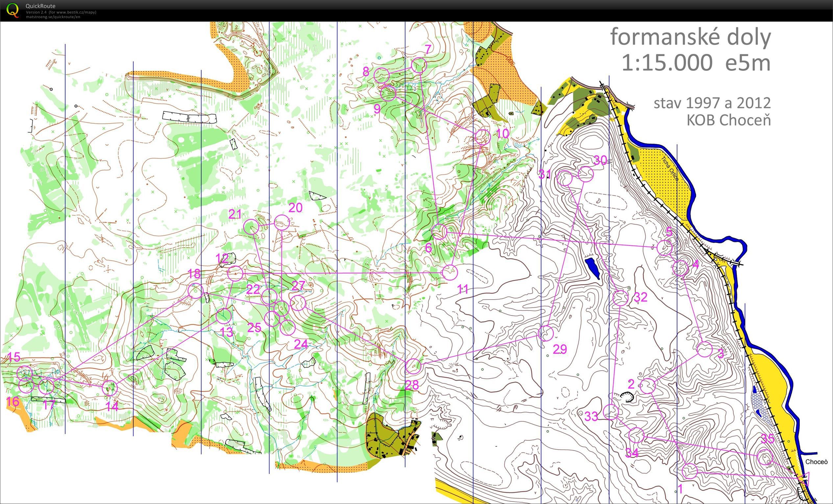
Task: Click the 'KOB Choceň' club label
Action: (728, 120)
